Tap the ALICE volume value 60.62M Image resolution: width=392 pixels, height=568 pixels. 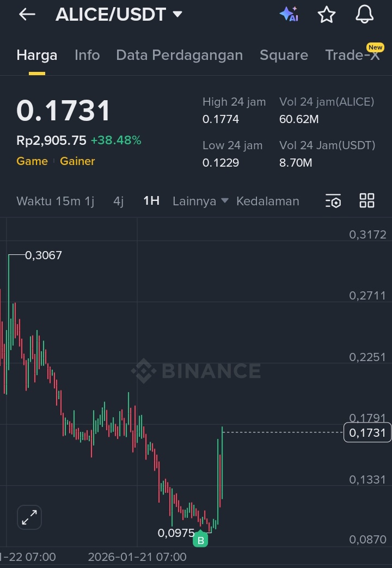point(299,119)
